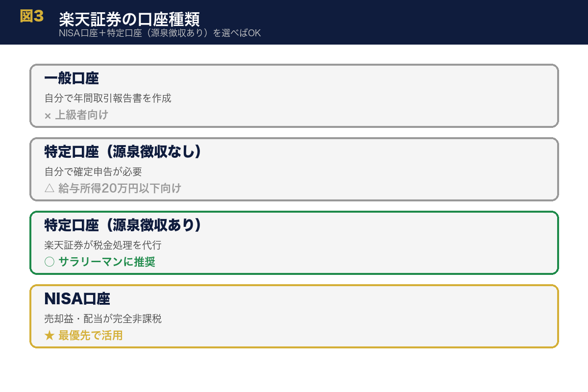588x392 pixels.
Task: Click the text 自分で確定申告が必要
Action: coord(93,171)
